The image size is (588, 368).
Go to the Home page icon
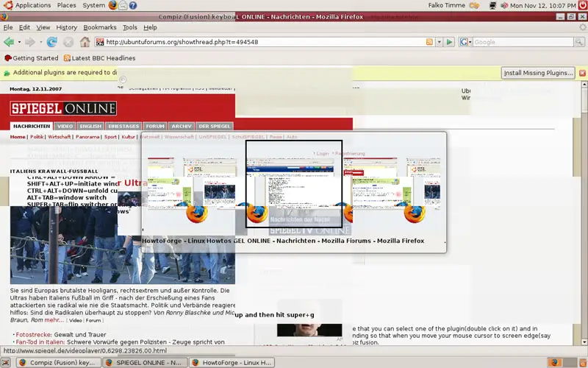[85, 42]
